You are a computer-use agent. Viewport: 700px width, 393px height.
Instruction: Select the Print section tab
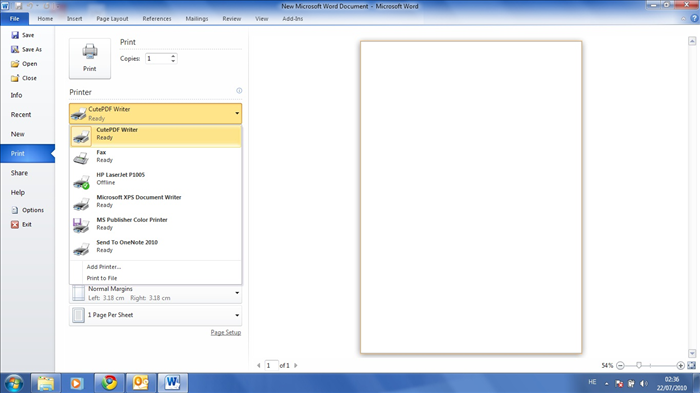tap(27, 154)
